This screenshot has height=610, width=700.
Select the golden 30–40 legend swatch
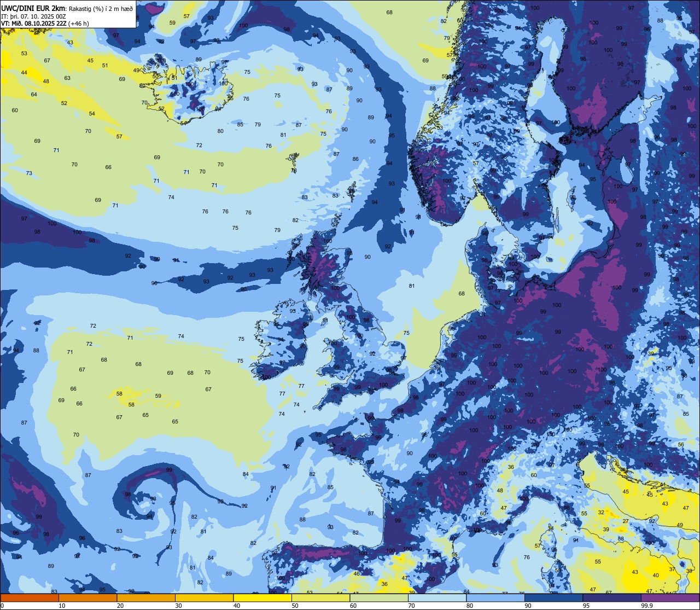(204, 597)
